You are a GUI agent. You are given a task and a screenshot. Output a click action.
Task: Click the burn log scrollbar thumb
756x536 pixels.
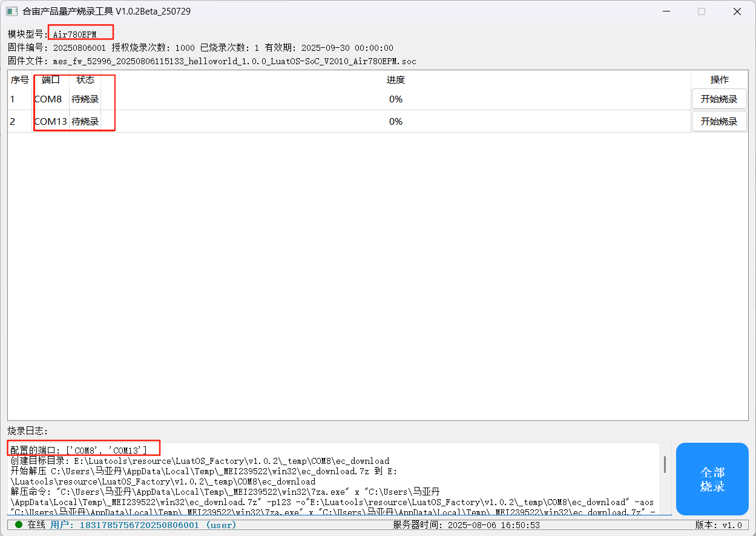pos(665,465)
